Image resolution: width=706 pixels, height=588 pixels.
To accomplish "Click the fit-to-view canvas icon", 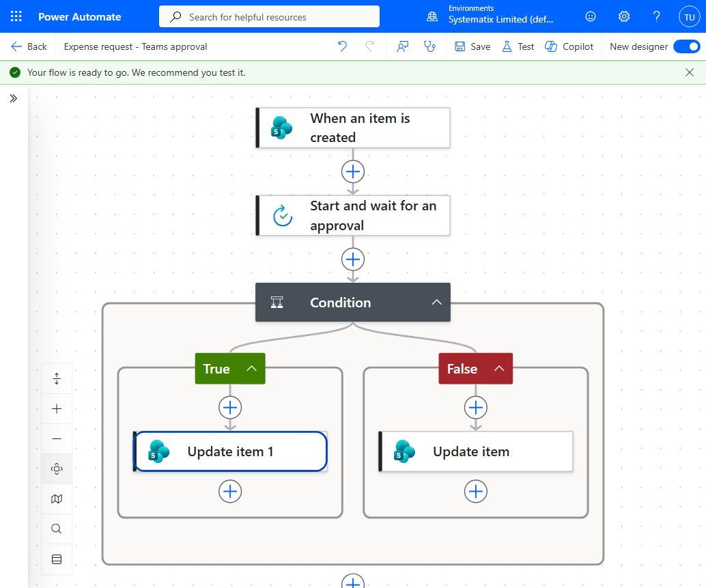I will click(57, 468).
